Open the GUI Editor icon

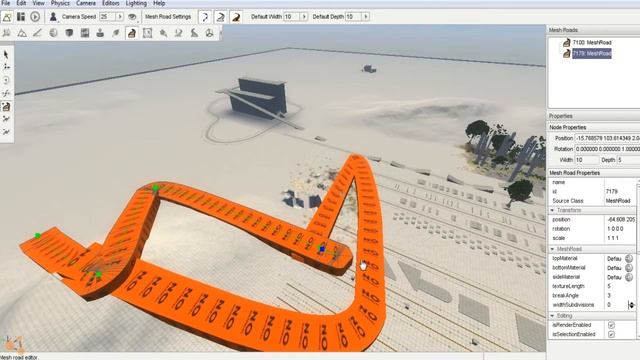pyautogui.click(x=21, y=17)
